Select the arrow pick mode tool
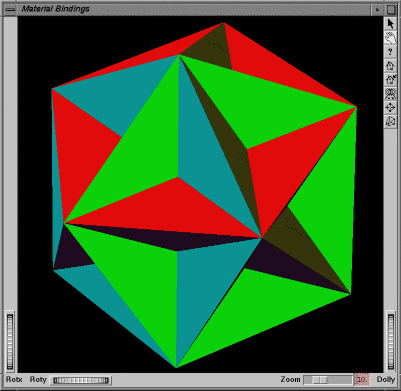The height and width of the screenshot is (391, 401). 390,23
